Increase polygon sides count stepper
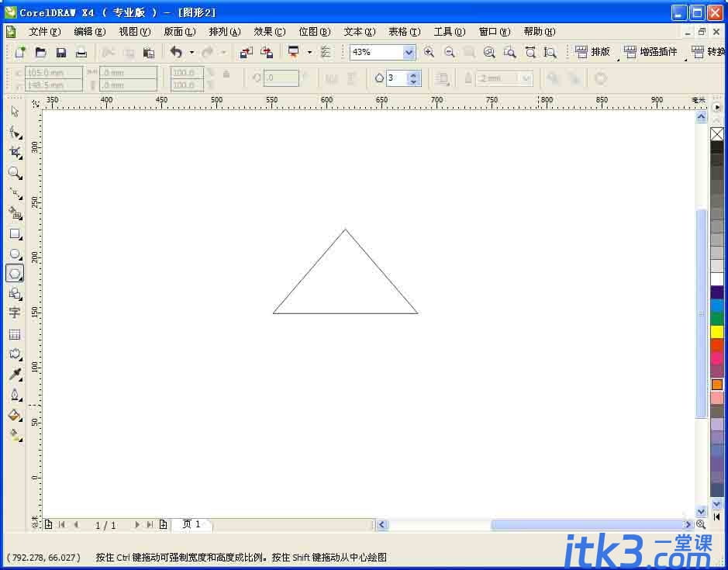This screenshot has height=570, width=728. [414, 74]
